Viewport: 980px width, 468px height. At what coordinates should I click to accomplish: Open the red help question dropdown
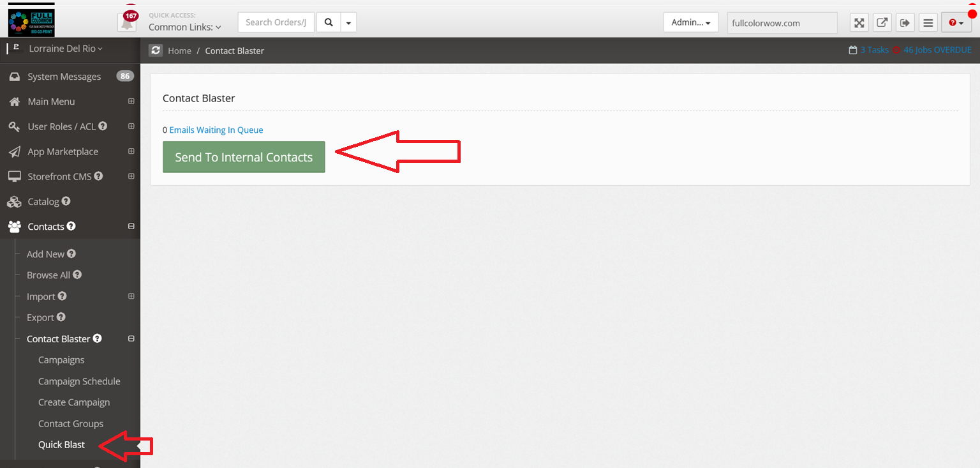coord(955,23)
